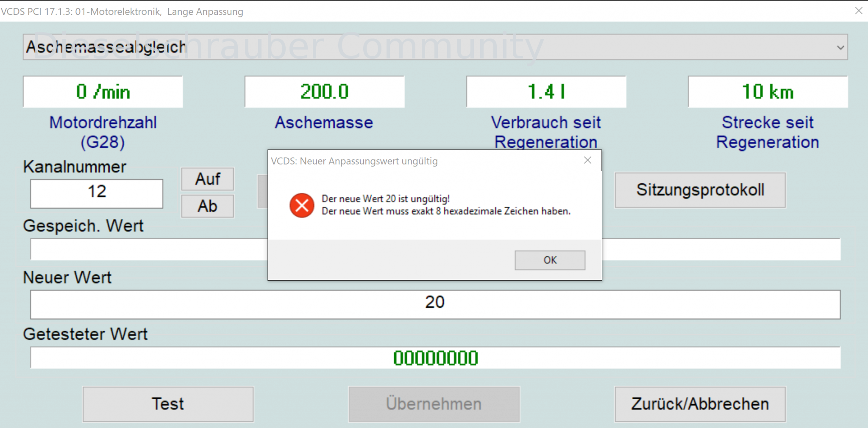868x428 pixels.
Task: Click the Verbrauch seit Regeneration label
Action: click(x=546, y=132)
